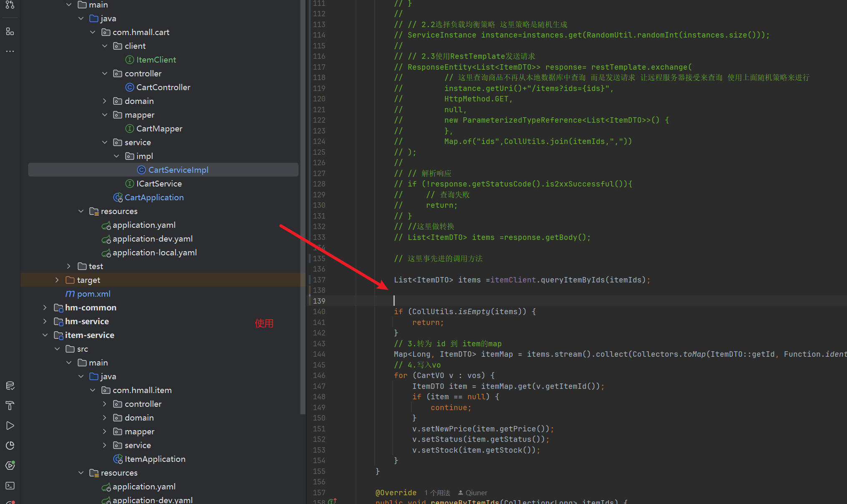This screenshot has height=504, width=847.
Task: Open the Structure tool window icon
Action: [10, 32]
